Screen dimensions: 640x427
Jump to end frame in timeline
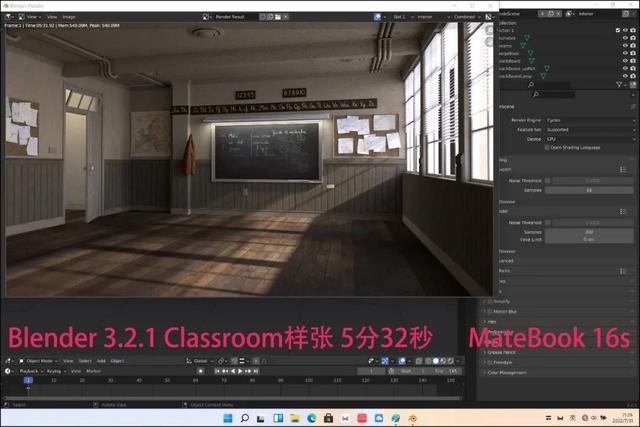256,371
